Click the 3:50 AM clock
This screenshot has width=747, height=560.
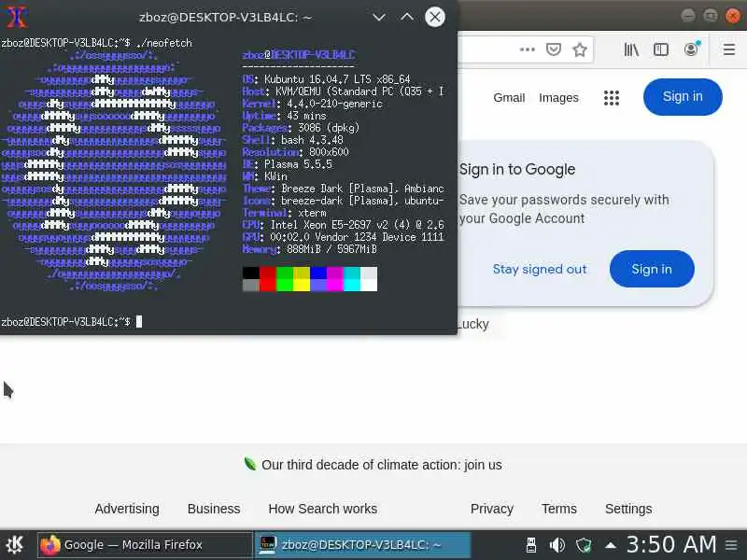click(671, 544)
